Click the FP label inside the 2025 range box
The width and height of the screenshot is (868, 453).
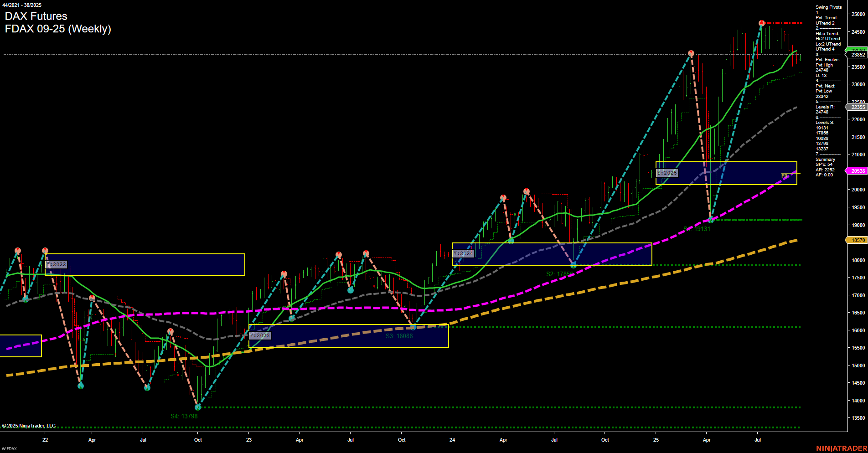tap(783, 175)
